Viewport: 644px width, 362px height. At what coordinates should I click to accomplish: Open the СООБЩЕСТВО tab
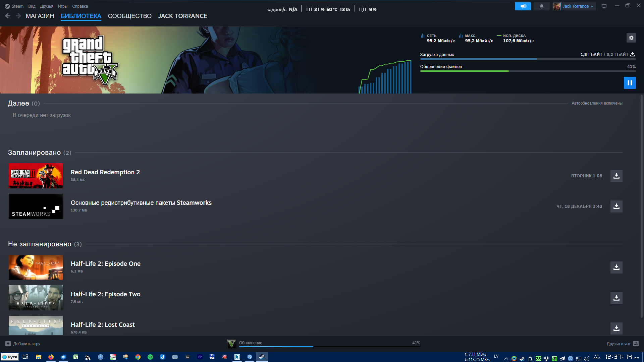coord(129,16)
